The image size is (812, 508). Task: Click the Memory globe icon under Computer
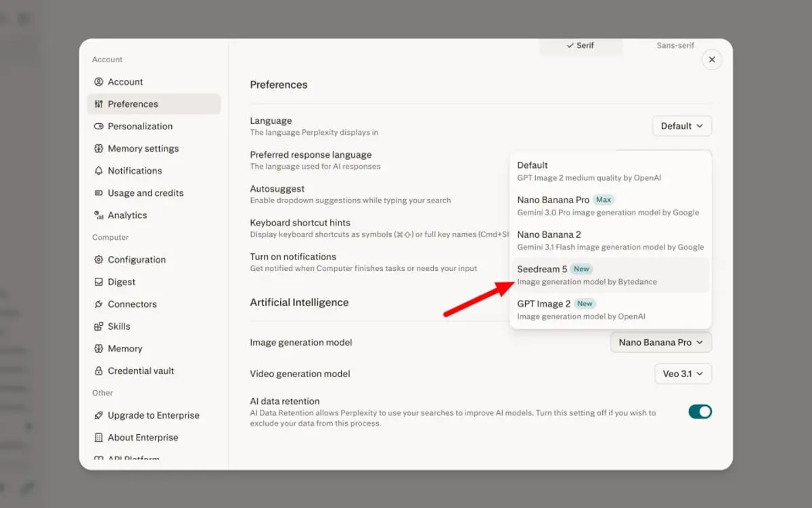[99, 349]
